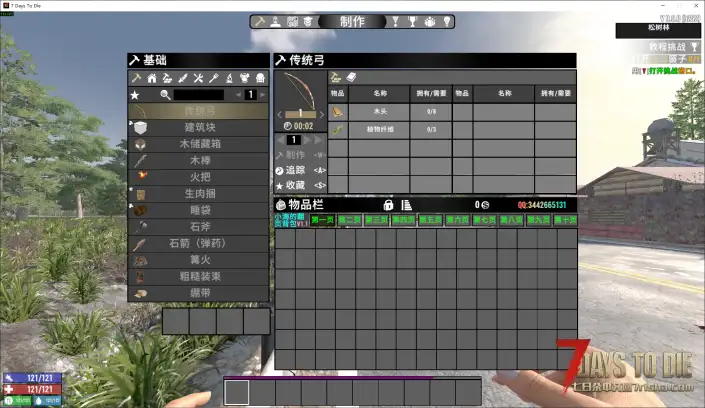Open the map icon in top menu
This screenshot has height=408, width=705.
tap(292, 22)
